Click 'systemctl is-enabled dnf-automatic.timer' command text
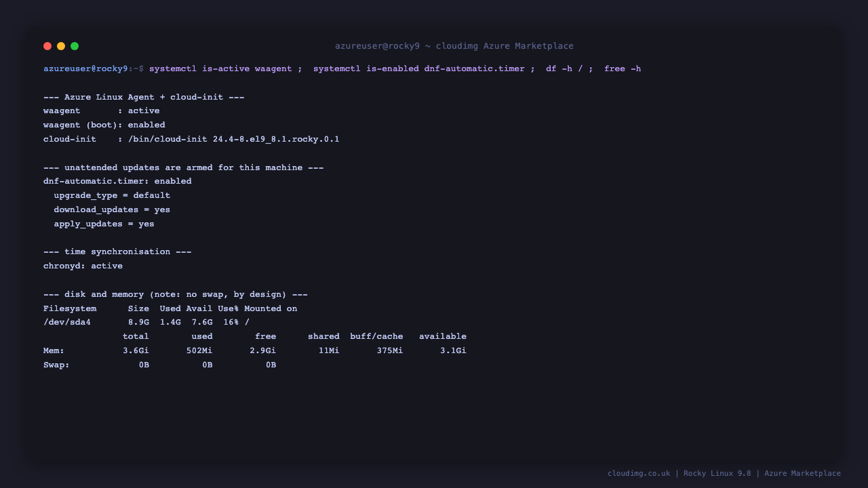 pos(419,68)
